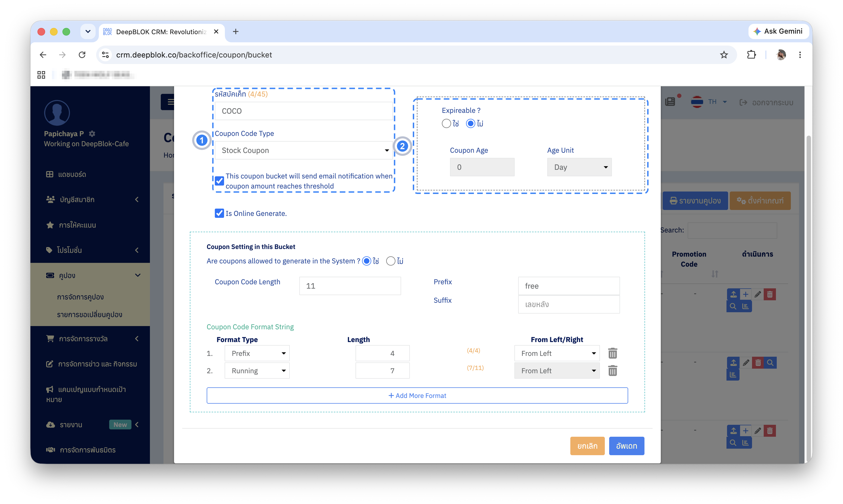Open the notifications news icon with red dot

pos(670,101)
